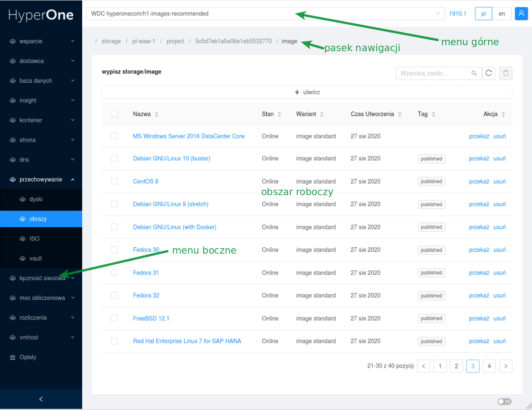This screenshot has height=410, width=532.
Task: Open the dyski submenu item
Action: [36, 199]
